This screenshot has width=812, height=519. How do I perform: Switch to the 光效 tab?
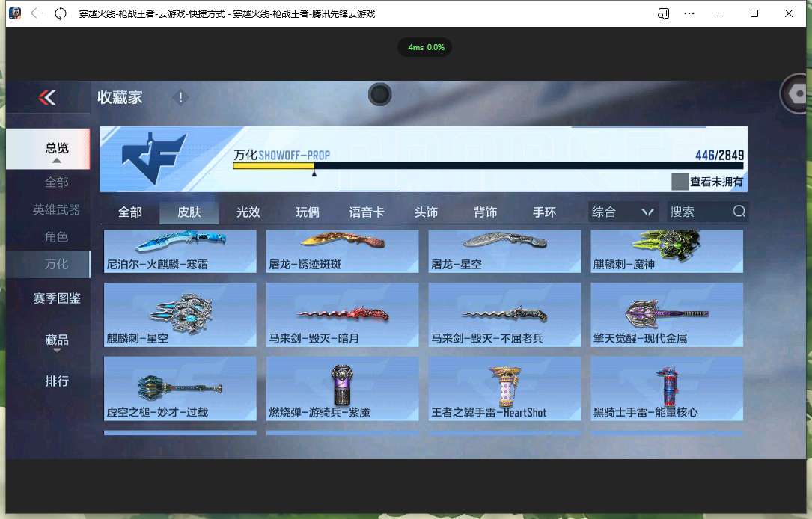[248, 212]
